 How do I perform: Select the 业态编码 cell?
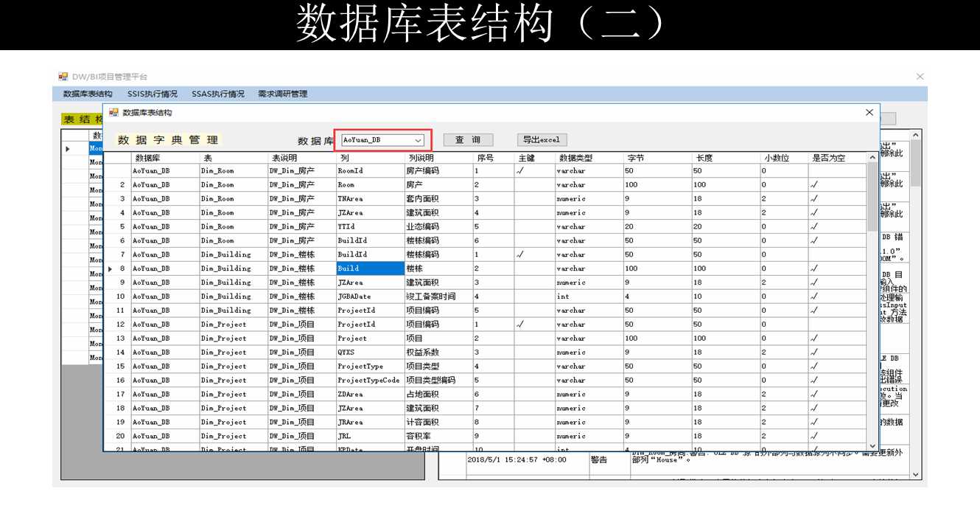coord(438,226)
